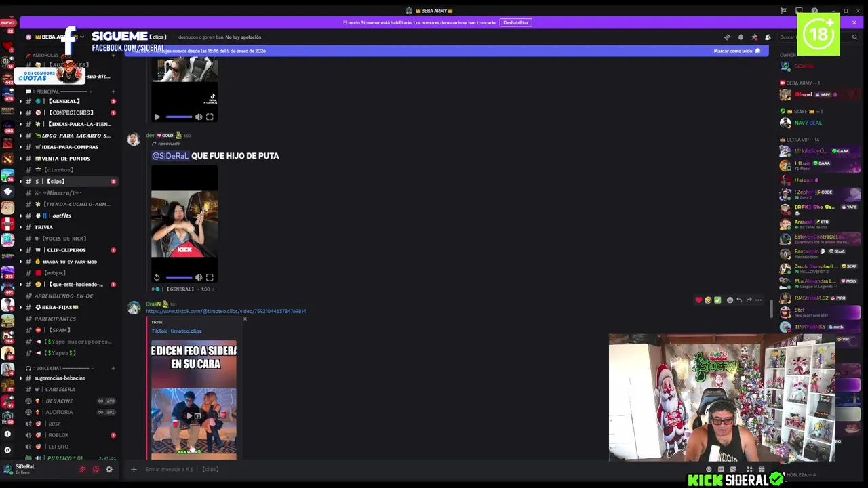Viewport: 868px width, 488px height.
Task: Click the TikTok · timoteo.clips embed title
Action: 176,331
